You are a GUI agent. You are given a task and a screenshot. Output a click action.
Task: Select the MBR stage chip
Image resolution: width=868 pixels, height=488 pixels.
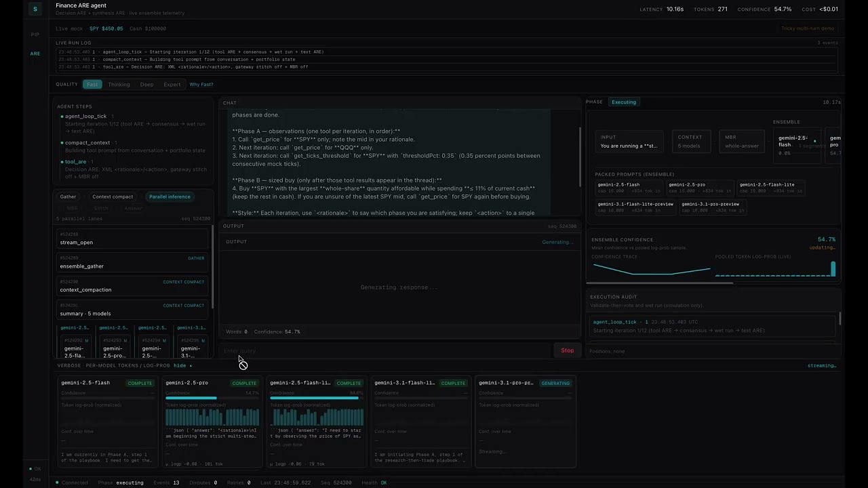pyautogui.click(x=72, y=208)
